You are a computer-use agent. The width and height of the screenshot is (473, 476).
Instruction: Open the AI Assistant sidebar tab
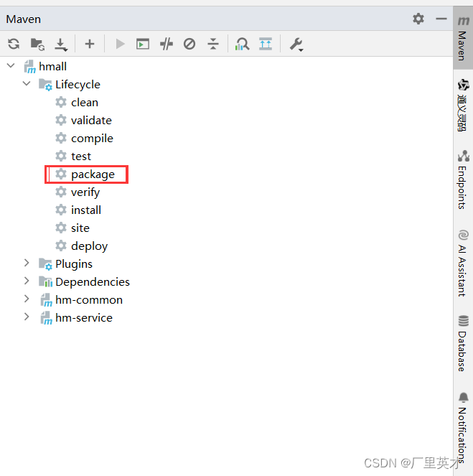coord(463,263)
